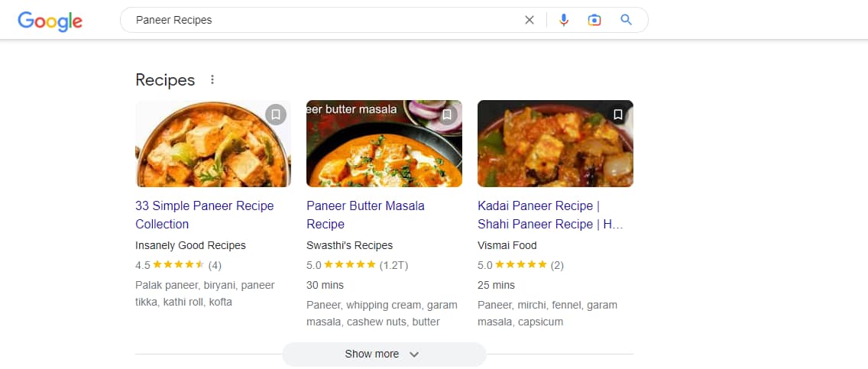
Task: Click the magnifying glass search button
Action: (x=627, y=20)
